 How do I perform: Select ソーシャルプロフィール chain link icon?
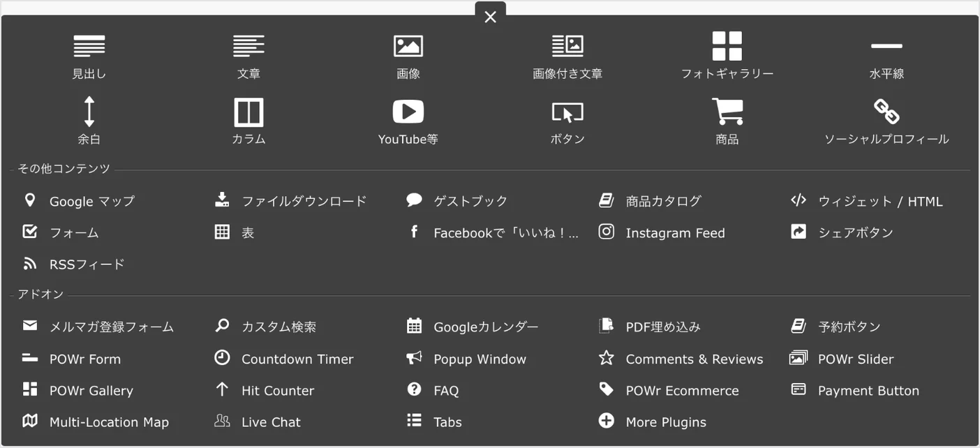tap(886, 112)
